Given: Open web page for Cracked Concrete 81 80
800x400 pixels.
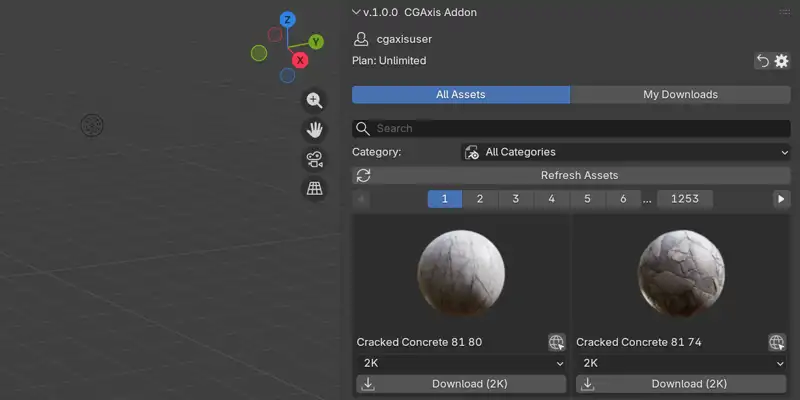Looking at the screenshot, I should point(557,342).
